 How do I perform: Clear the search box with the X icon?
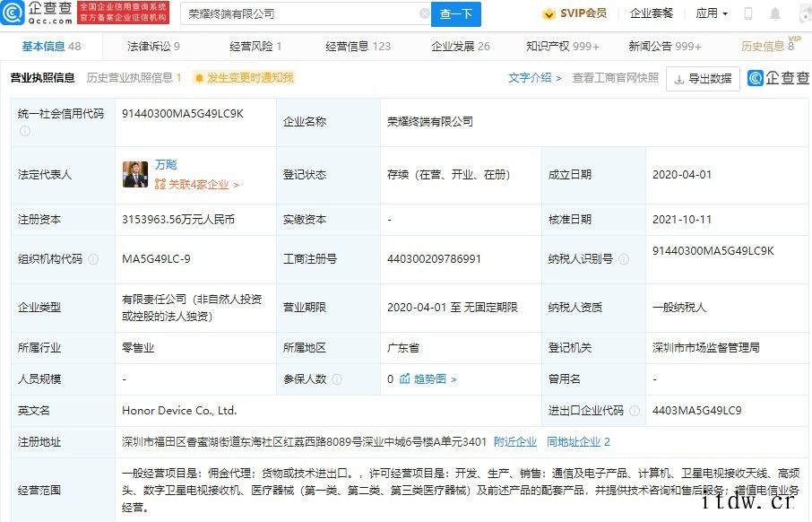click(x=424, y=13)
